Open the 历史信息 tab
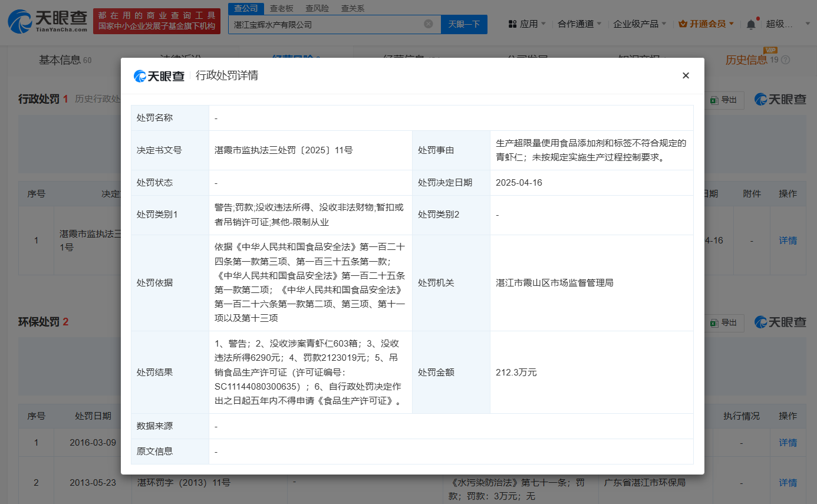Viewport: 817px width, 504px height. 746,60
